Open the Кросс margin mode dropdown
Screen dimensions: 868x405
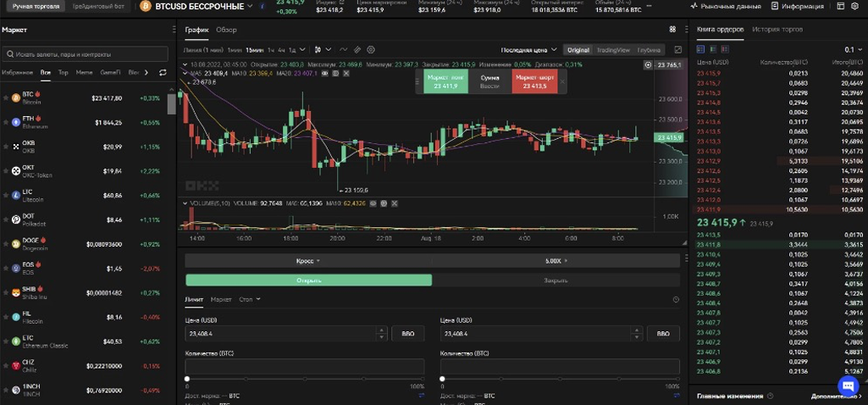point(308,261)
